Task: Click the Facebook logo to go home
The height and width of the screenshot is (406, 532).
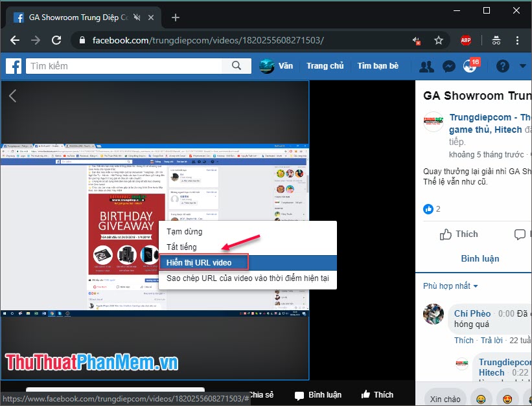Action: [x=14, y=66]
